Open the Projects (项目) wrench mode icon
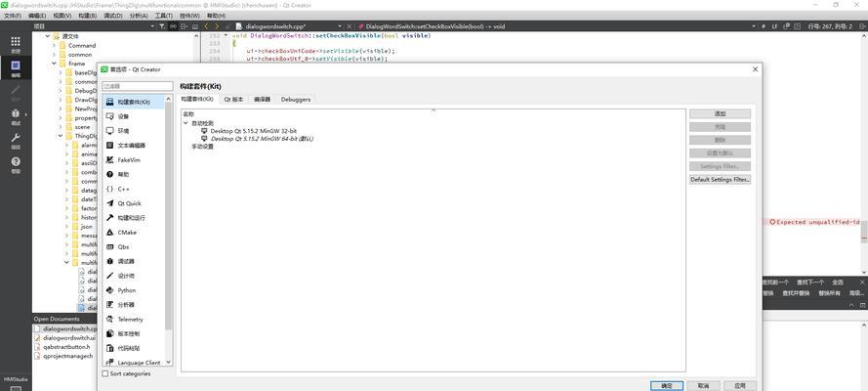The width and height of the screenshot is (868, 391). (16, 141)
